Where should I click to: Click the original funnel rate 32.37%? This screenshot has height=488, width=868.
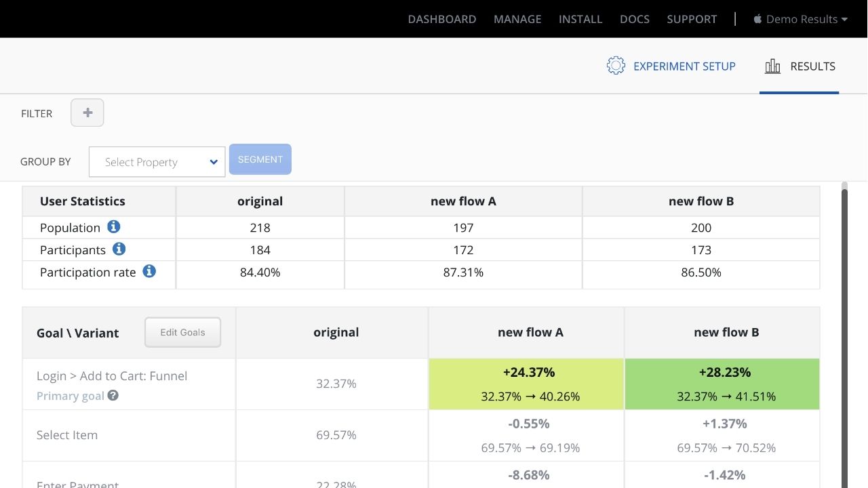tap(336, 384)
